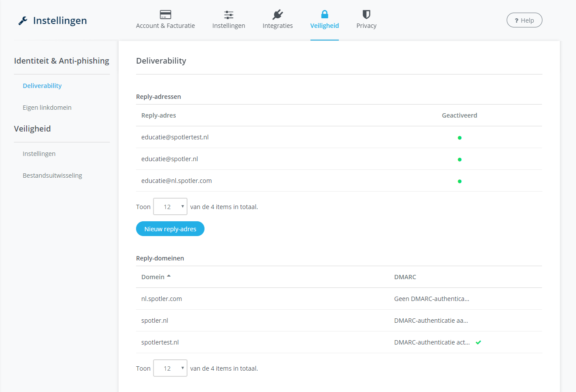Click the padlock Veiligheid icon
The image size is (576, 392).
point(324,14)
